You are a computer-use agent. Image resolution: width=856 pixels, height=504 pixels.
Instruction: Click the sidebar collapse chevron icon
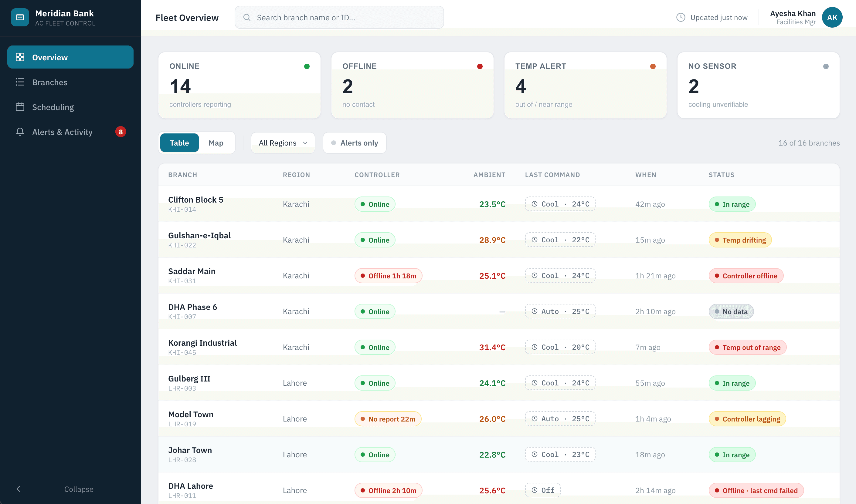pyautogui.click(x=19, y=489)
